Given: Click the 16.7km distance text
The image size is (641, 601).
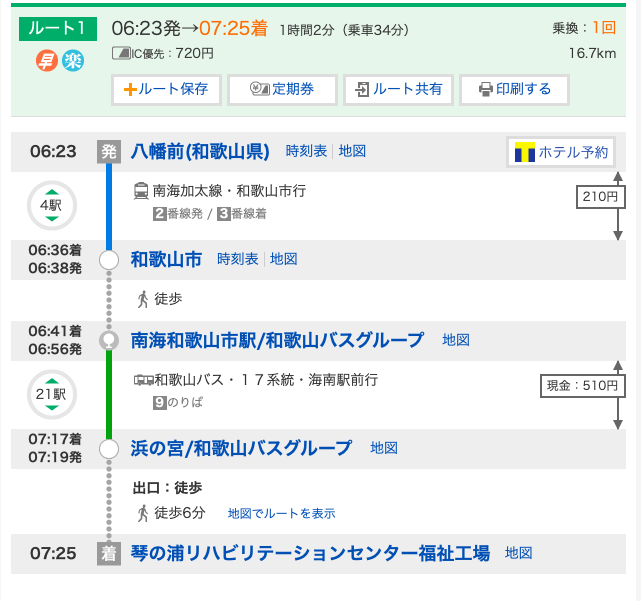Looking at the screenshot, I should [x=592, y=54].
